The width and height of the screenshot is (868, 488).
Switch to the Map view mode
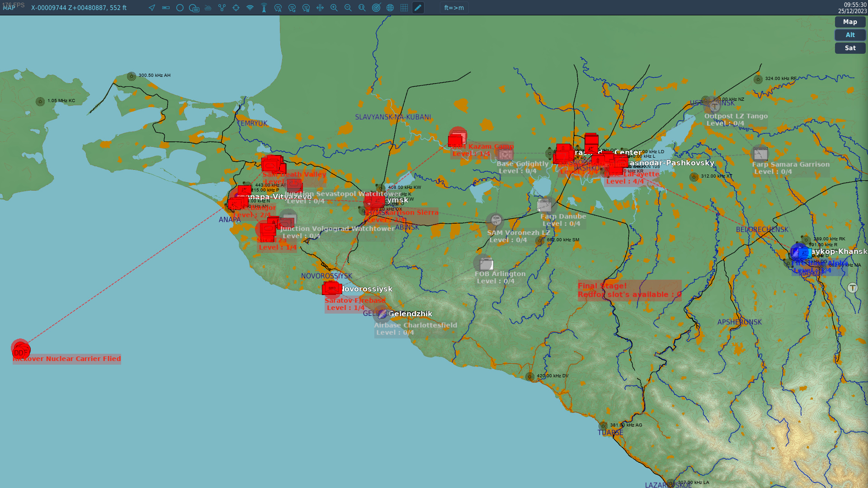(x=850, y=22)
